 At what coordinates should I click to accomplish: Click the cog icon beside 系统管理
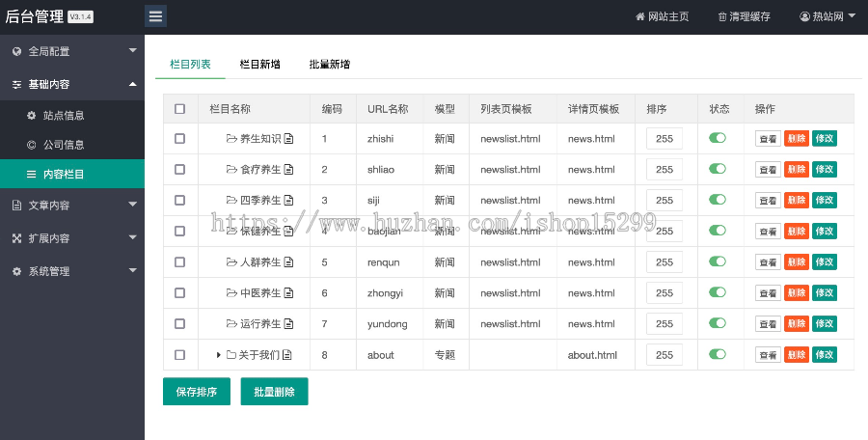click(16, 271)
